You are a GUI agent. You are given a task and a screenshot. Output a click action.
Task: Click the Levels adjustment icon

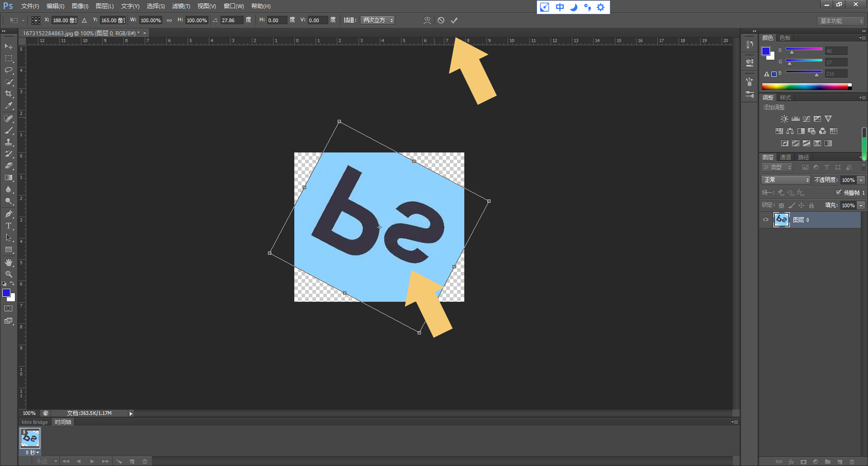796,119
